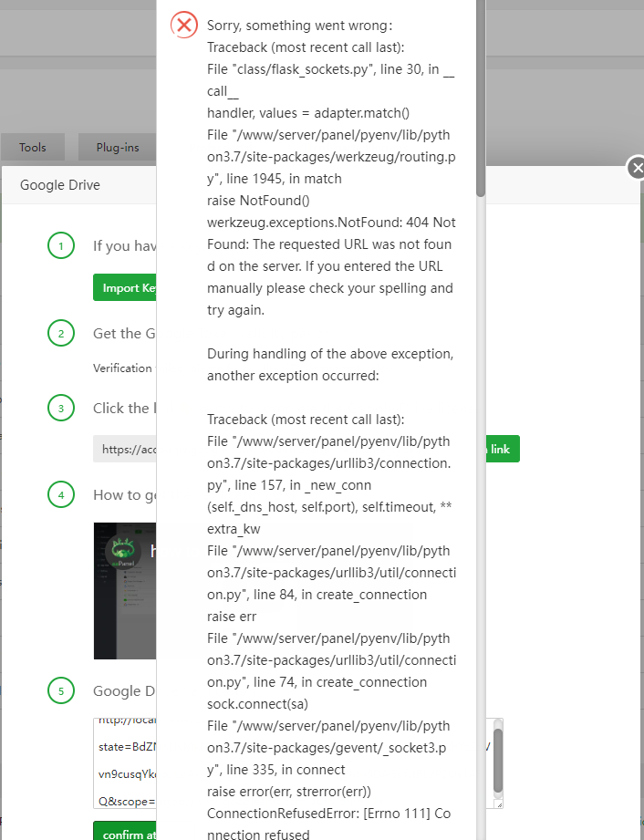Click the green link button
The image size is (644, 840).
tap(498, 449)
